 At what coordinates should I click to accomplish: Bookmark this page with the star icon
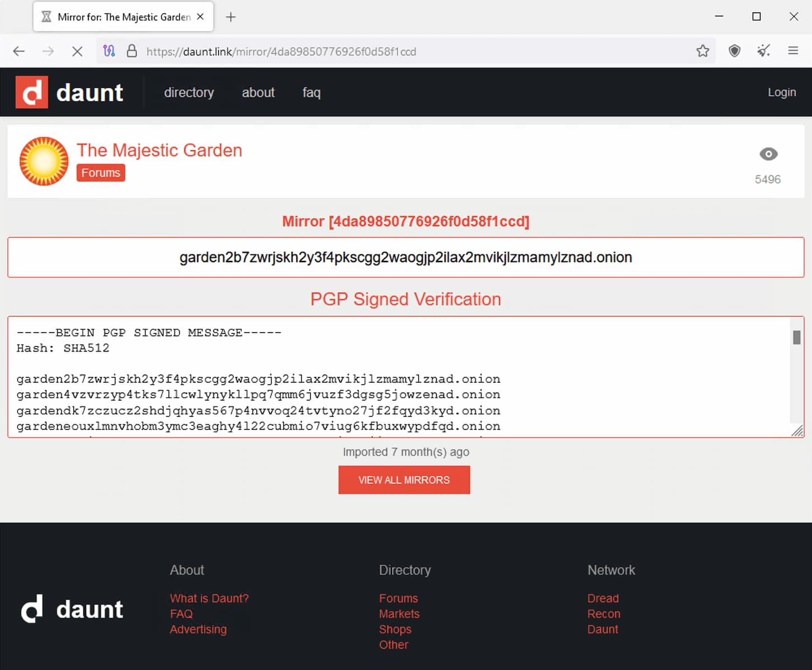tap(703, 52)
